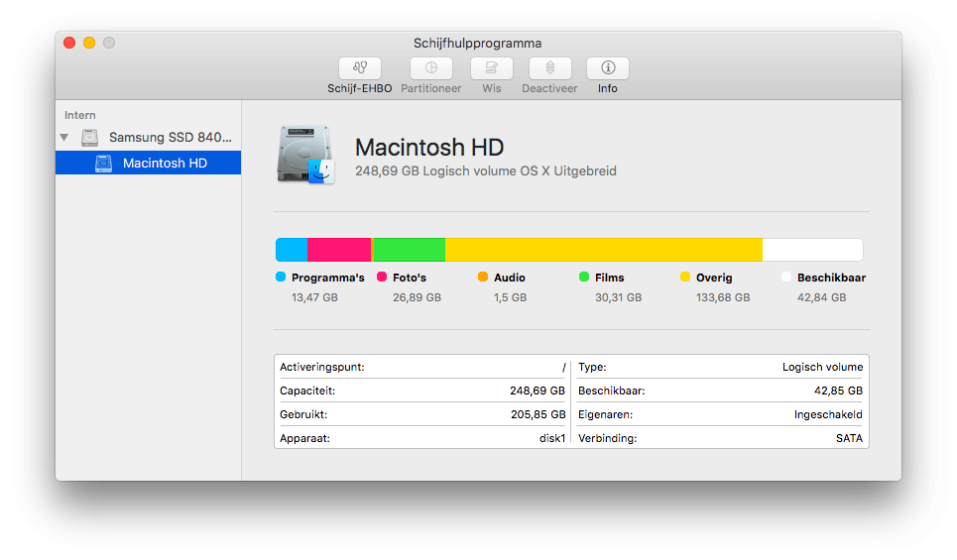
Task: Select Macintosh HD volume in sidebar
Action: (x=149, y=163)
